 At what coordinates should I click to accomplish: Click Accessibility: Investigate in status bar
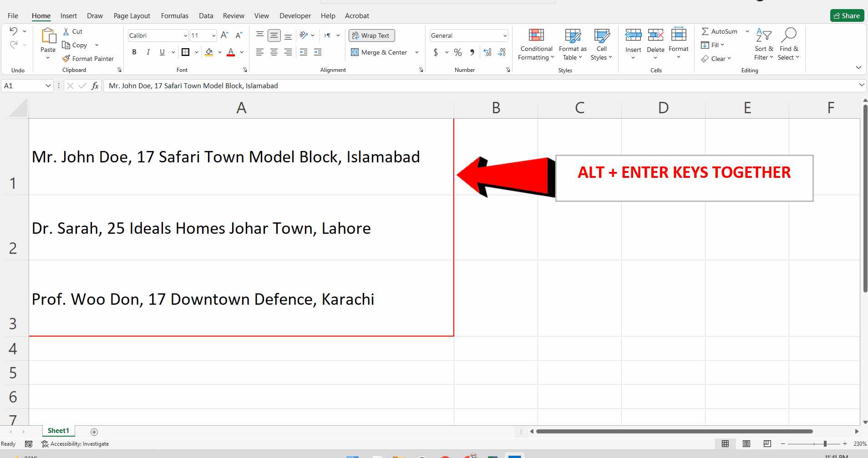(x=75, y=443)
